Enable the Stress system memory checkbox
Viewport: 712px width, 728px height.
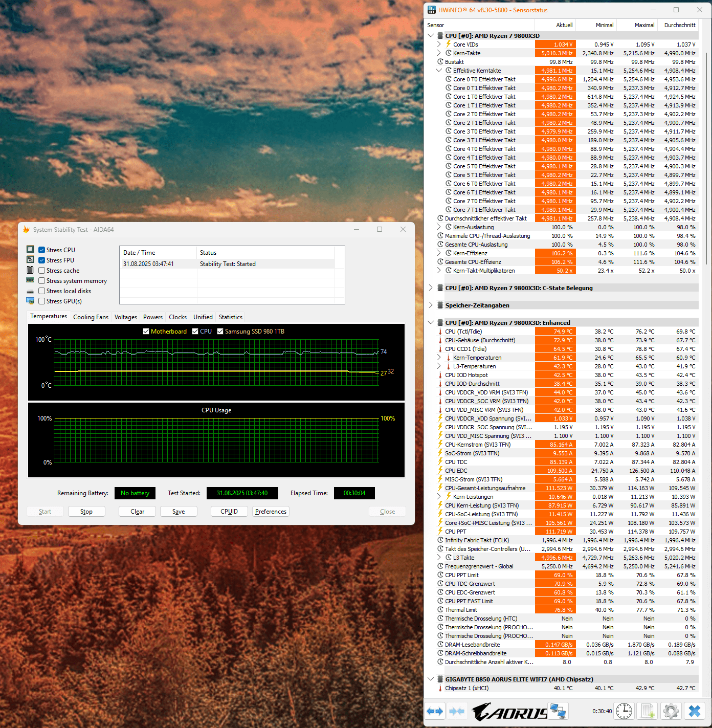click(42, 281)
